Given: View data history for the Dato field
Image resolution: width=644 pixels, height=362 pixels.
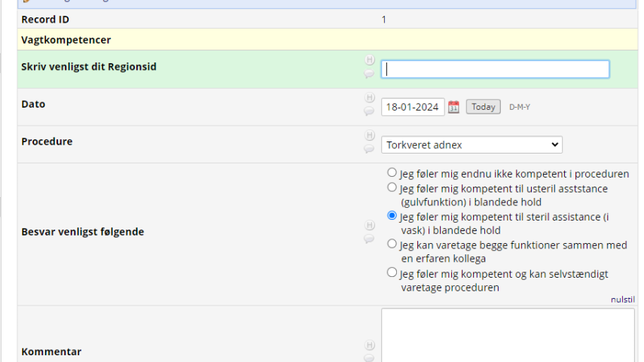Looking at the screenshot, I should (369, 98).
